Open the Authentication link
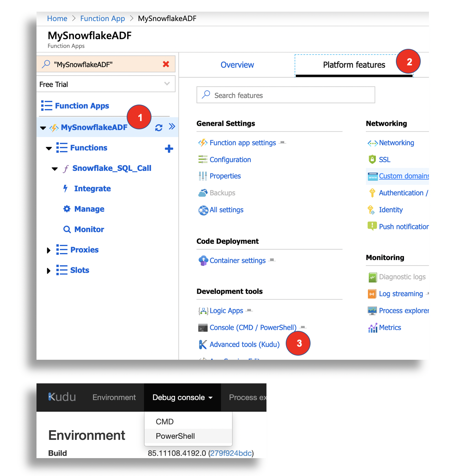 pos(403,193)
